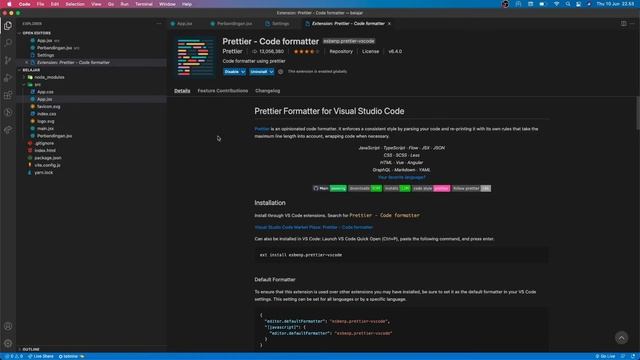Collapse the src folder

point(38,84)
